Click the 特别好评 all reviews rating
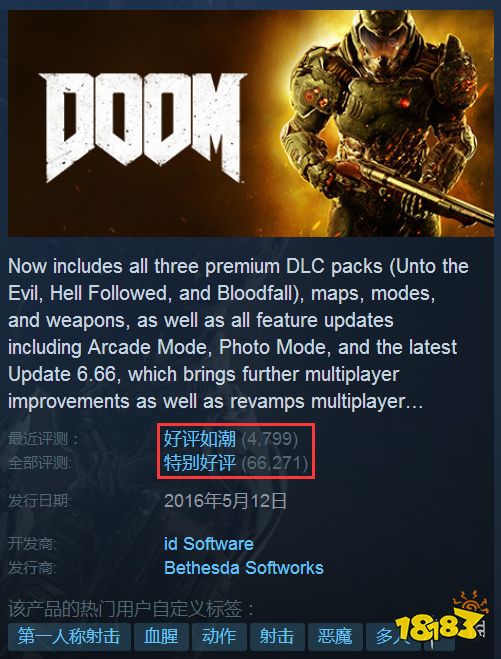The image size is (501, 659). pos(200,463)
